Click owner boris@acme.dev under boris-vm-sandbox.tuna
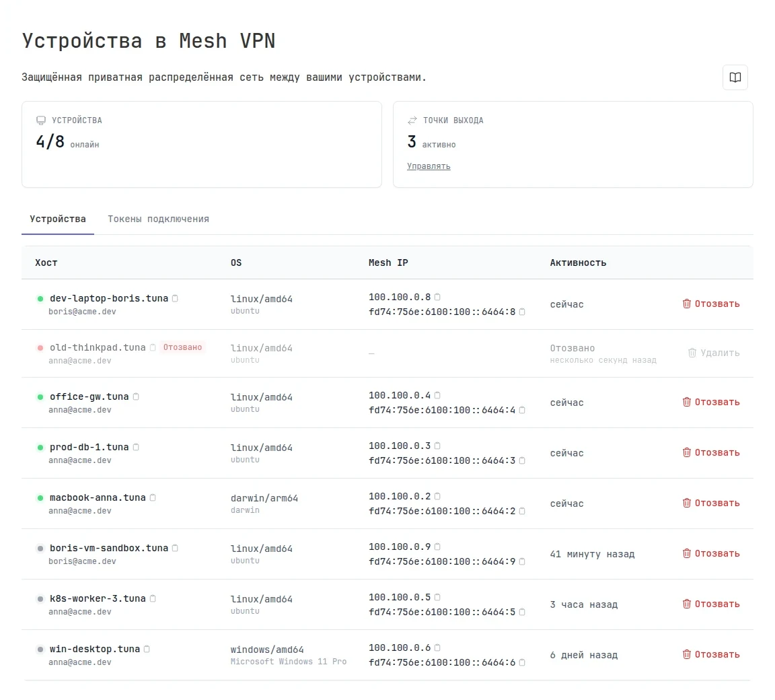Screen dimensions: 775x700 tap(82, 561)
